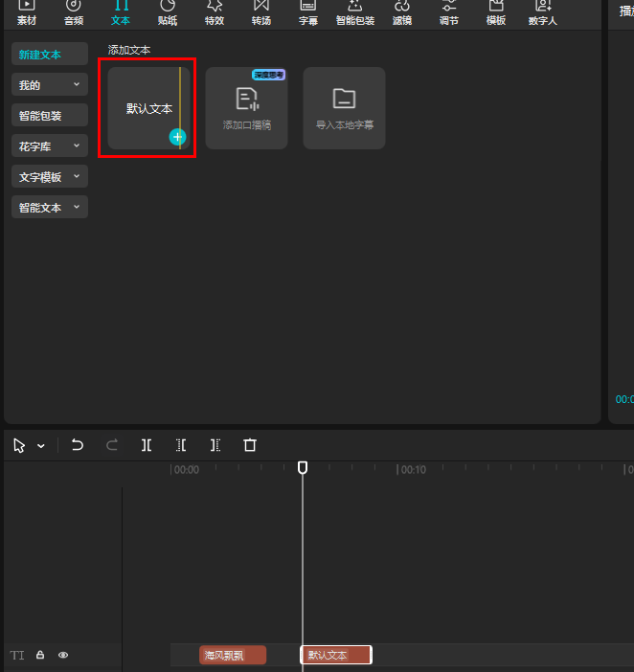Open the 智能包装 top toolbar tab
The image size is (634, 672).
pos(355,12)
